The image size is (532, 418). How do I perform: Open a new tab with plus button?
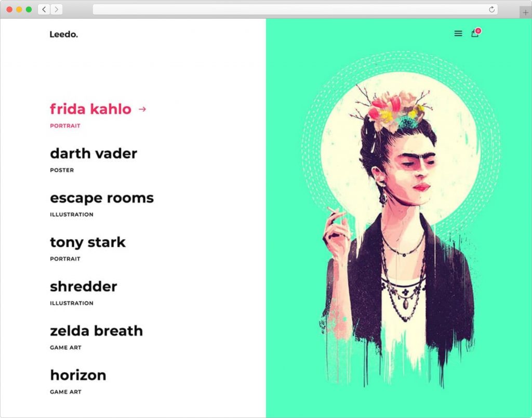pyautogui.click(x=526, y=12)
